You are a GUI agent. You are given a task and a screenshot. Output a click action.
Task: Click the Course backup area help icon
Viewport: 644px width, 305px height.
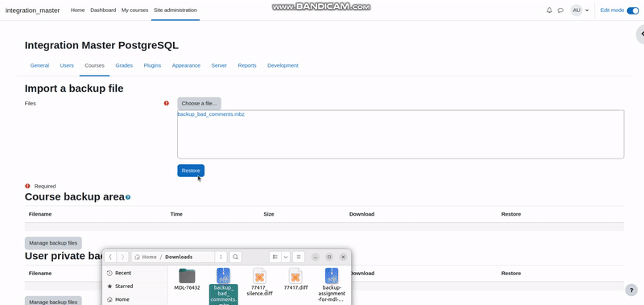click(128, 197)
